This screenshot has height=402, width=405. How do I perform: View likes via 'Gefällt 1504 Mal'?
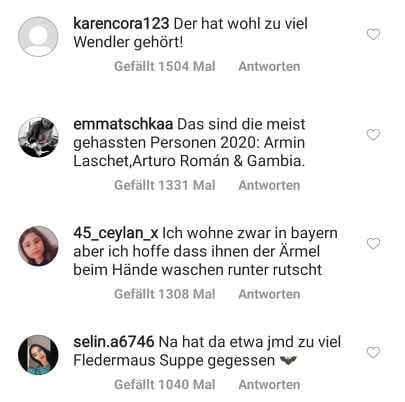[x=165, y=66]
